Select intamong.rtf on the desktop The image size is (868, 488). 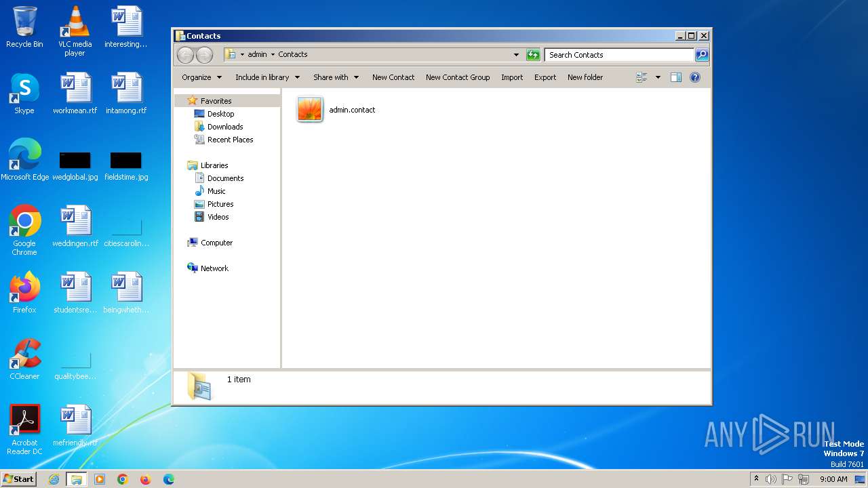click(x=126, y=94)
